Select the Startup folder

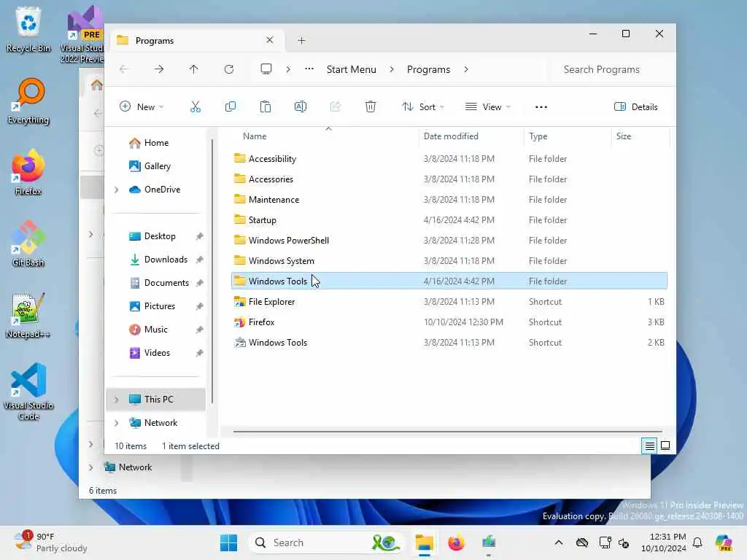449,220
